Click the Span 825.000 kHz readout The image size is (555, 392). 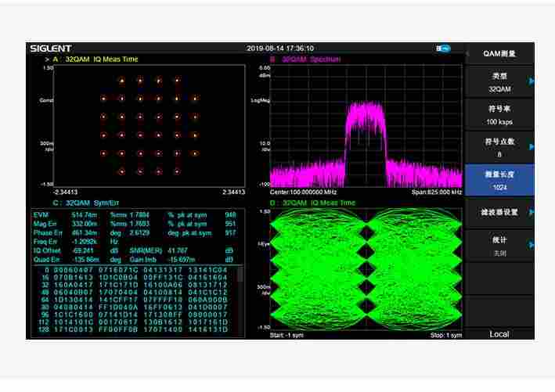[436, 192]
